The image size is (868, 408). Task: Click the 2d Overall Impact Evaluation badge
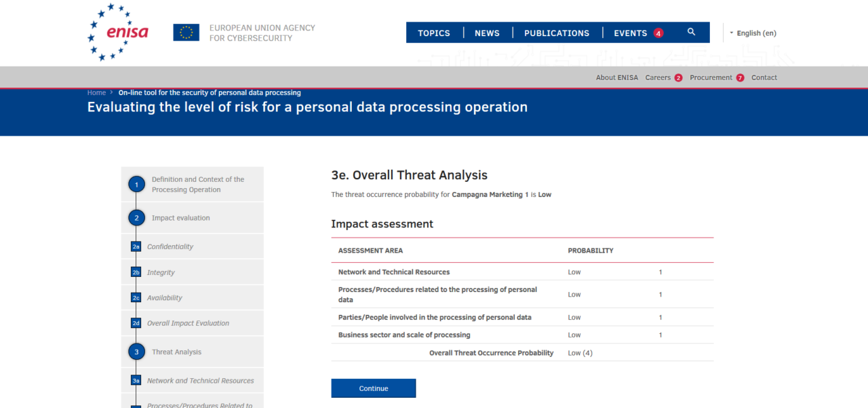tap(136, 322)
